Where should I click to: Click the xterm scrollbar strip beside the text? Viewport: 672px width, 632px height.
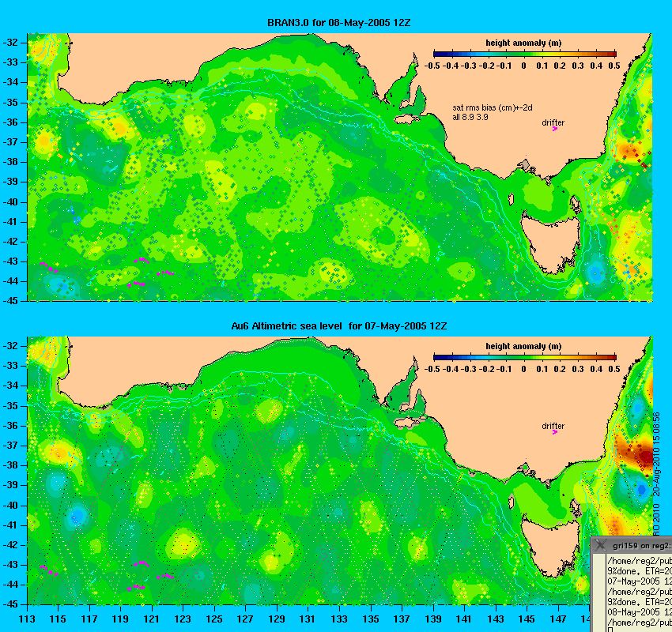point(598,592)
